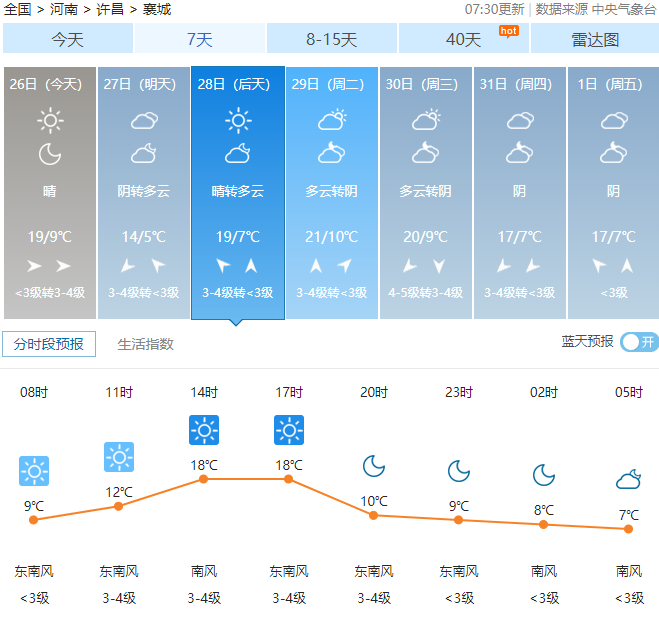The width and height of the screenshot is (659, 621).
Task: Click the cloudy night icon at 05时
Action: tap(628, 479)
